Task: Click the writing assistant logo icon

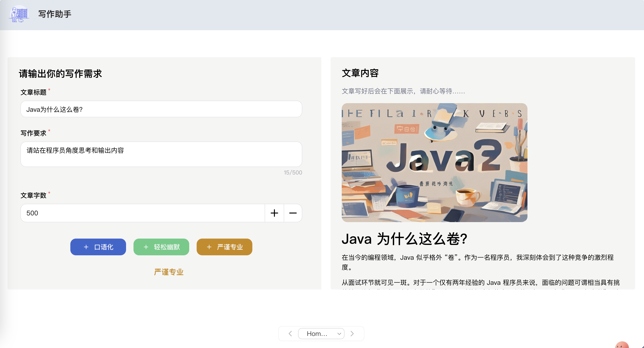Action: click(19, 14)
